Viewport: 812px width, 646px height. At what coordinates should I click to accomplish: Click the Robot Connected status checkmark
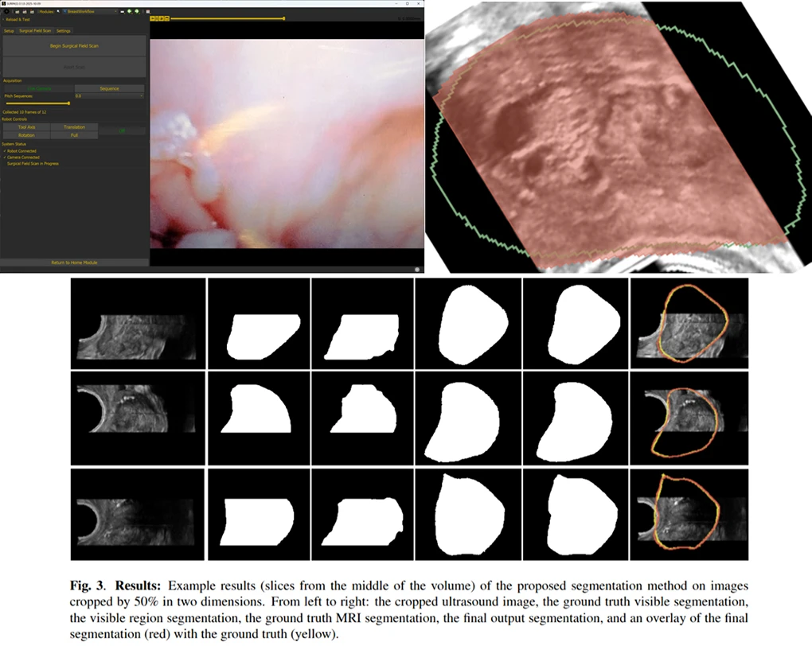[x=5, y=151]
